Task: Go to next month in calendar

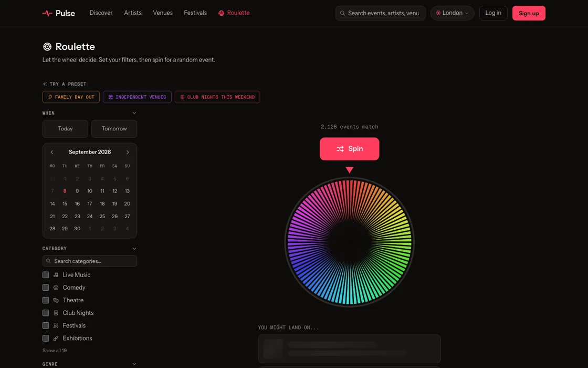Action: pyautogui.click(x=128, y=152)
